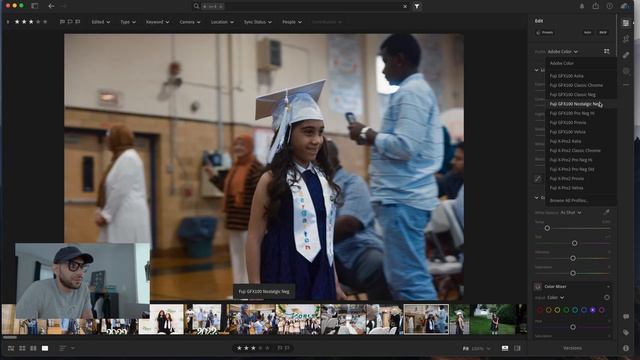The height and width of the screenshot is (360, 640).
Task: Switch to square grid view
Action: coord(22,348)
